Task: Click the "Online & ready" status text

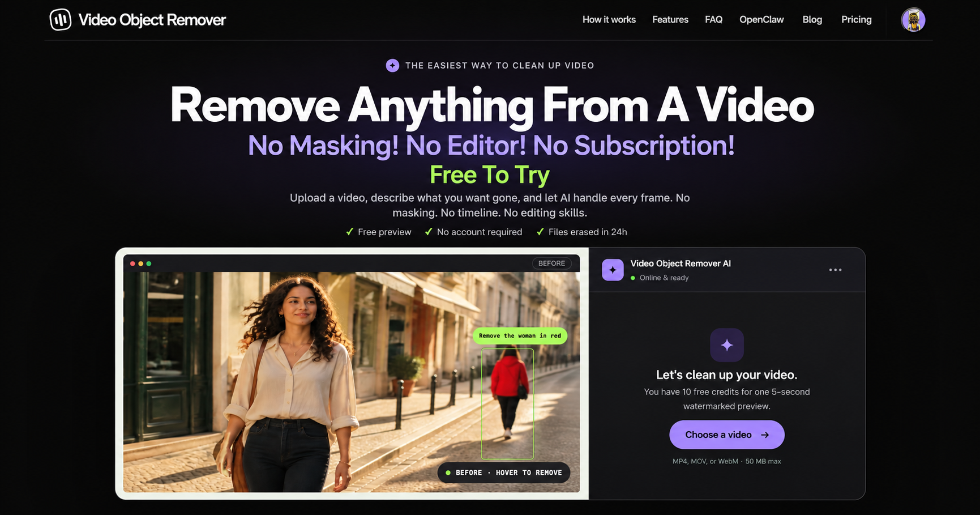Action: tap(664, 278)
